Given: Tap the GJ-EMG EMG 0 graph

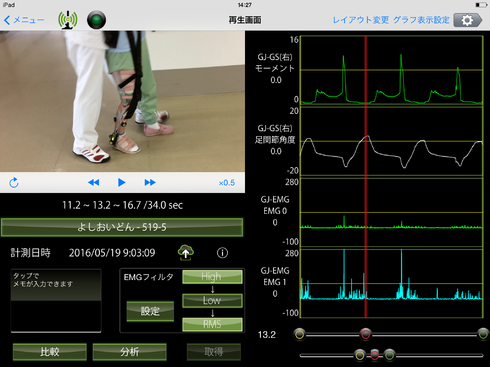Looking at the screenshot, I should coord(392,212).
